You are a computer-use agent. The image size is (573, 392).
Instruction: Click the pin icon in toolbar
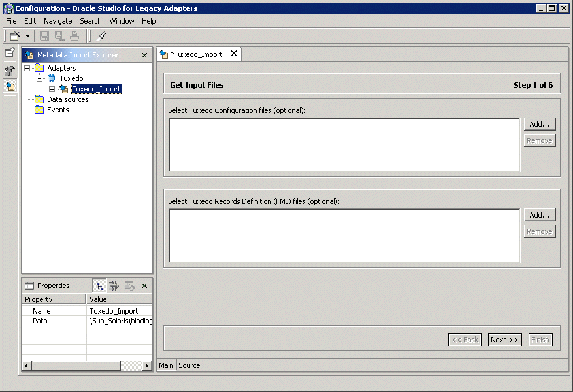point(101,36)
